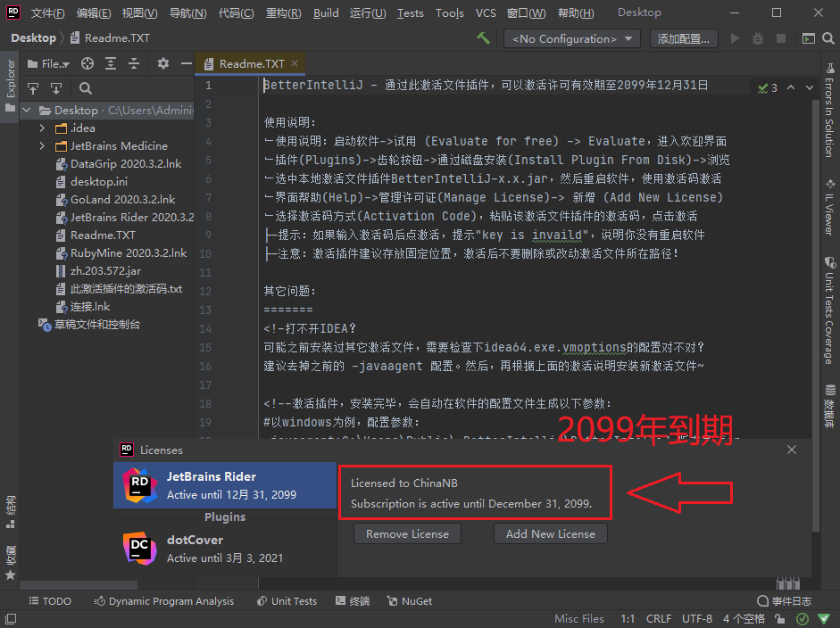This screenshot has width=840, height=628.
Task: Change UTF-8 file encoding in status bar
Action: 697,619
